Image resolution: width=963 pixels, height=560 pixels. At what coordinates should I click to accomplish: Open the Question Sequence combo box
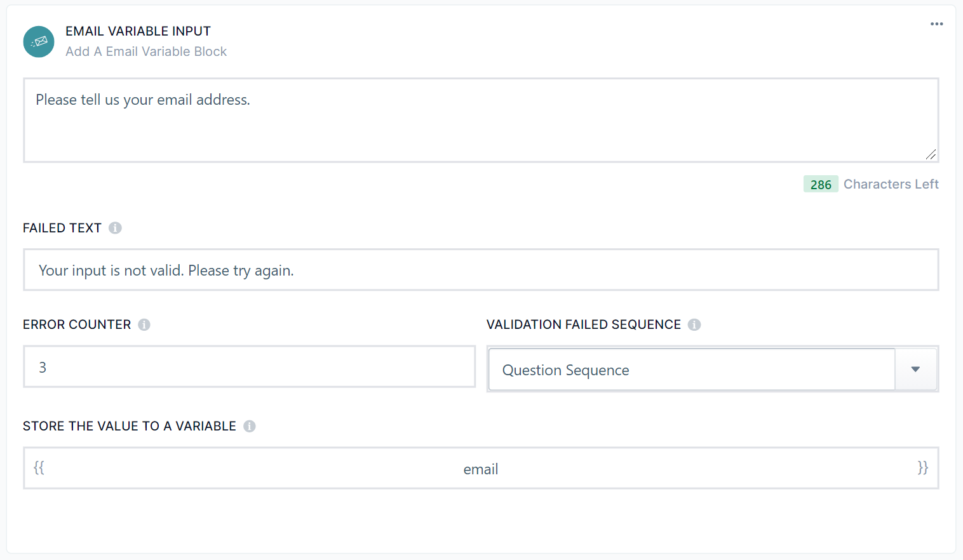pyautogui.click(x=691, y=370)
